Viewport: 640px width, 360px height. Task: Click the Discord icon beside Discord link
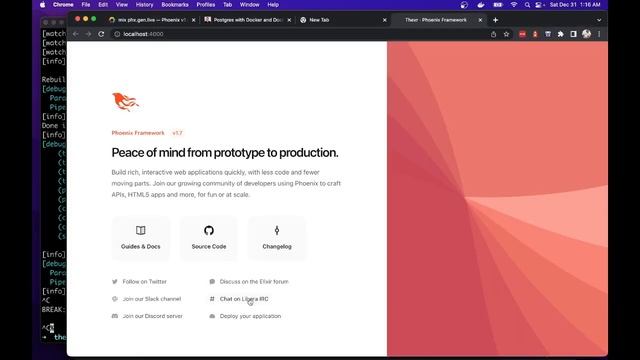pos(115,316)
